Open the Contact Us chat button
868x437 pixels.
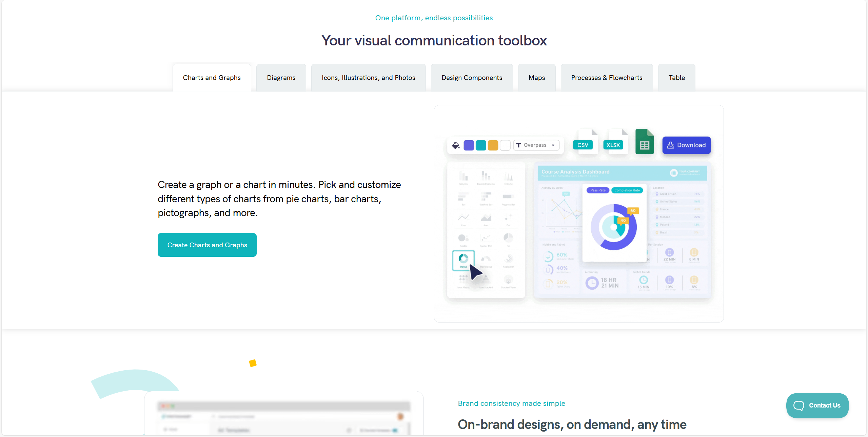tap(817, 405)
